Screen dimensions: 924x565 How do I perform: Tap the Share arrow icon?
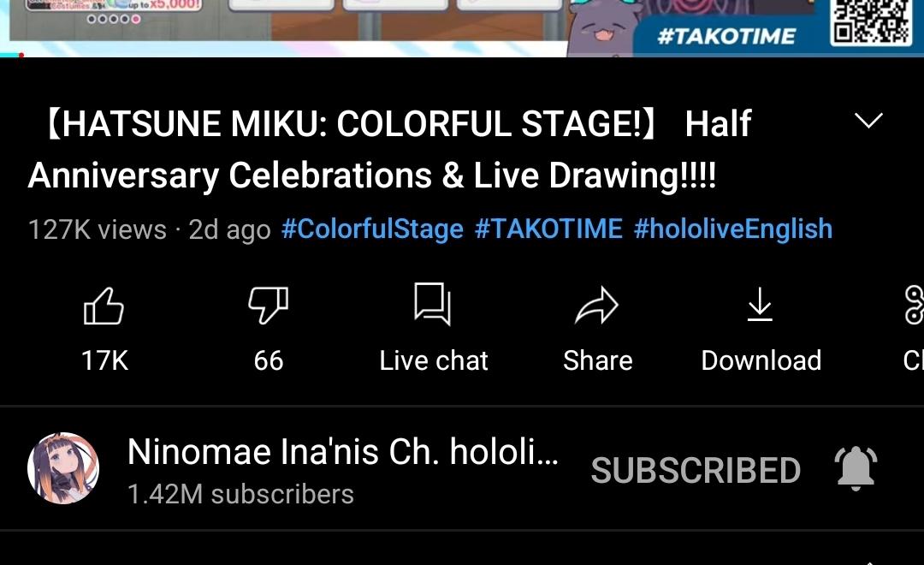[x=596, y=306]
